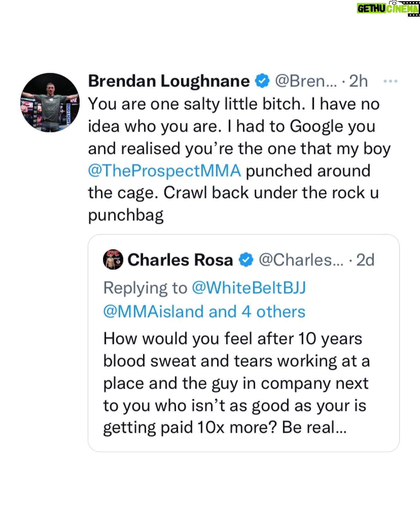This screenshot has width=420, height=521.
Task: Click Charles Rosa's verified checkmark badge
Action: click(x=246, y=260)
